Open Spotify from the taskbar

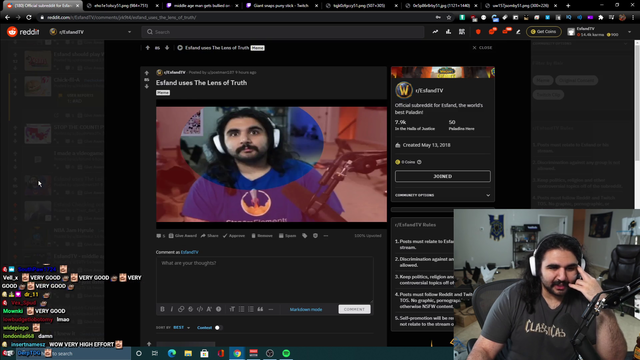[x=286, y=353]
